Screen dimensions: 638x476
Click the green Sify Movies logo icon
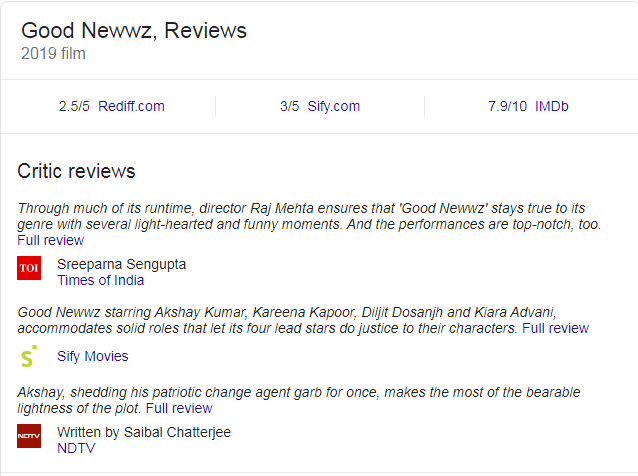pyautogui.click(x=29, y=356)
